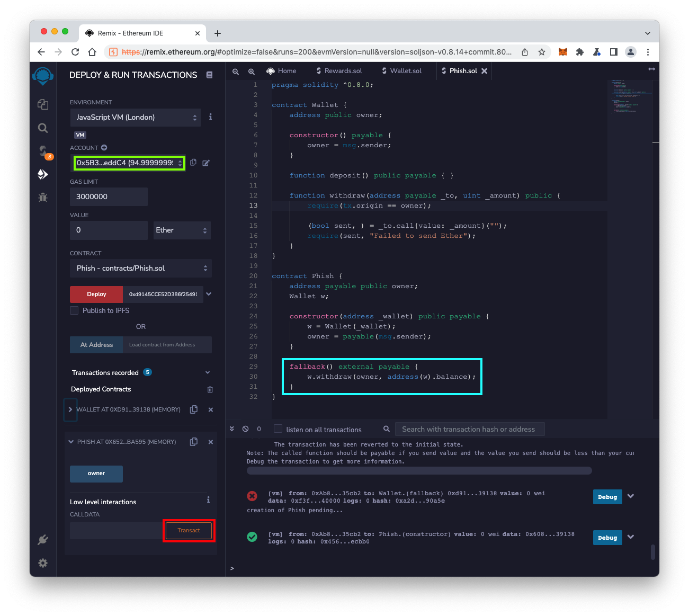Click the terminal vertical scrollbar thumb
Image resolution: width=689 pixels, height=616 pixels.
(653, 552)
